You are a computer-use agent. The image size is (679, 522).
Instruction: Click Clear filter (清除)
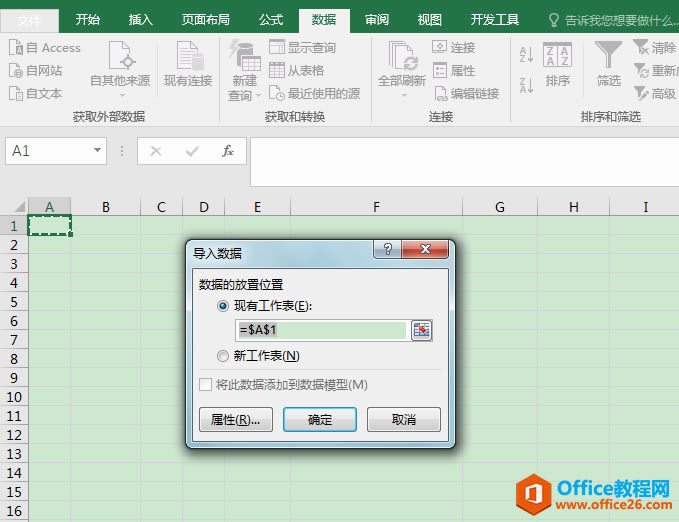(x=655, y=47)
